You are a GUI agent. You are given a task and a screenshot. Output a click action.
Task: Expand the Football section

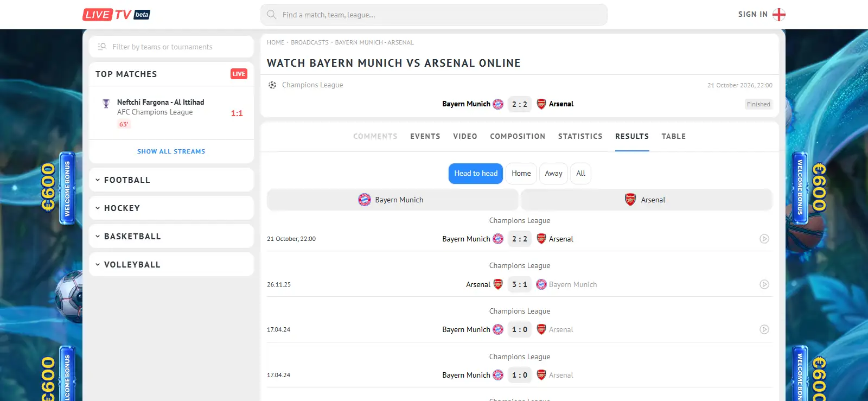[171, 180]
